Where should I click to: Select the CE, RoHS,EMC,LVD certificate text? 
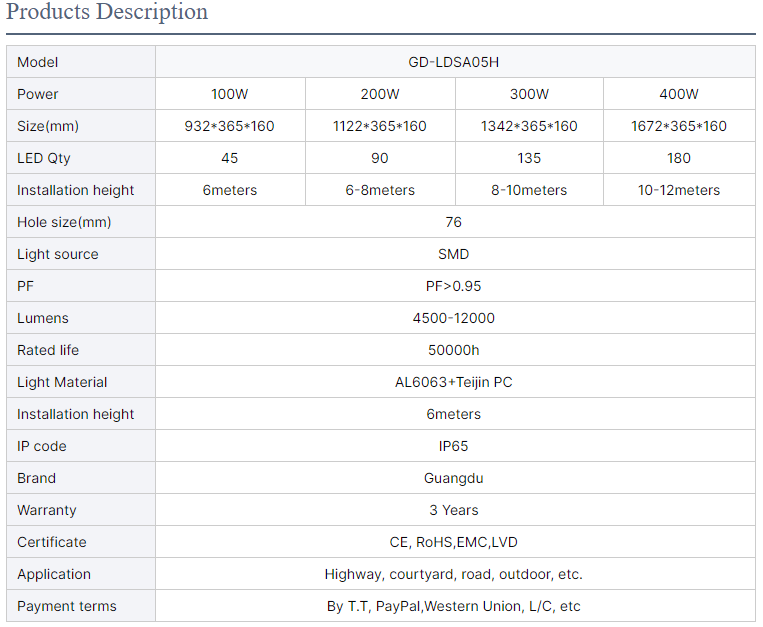coord(454,542)
